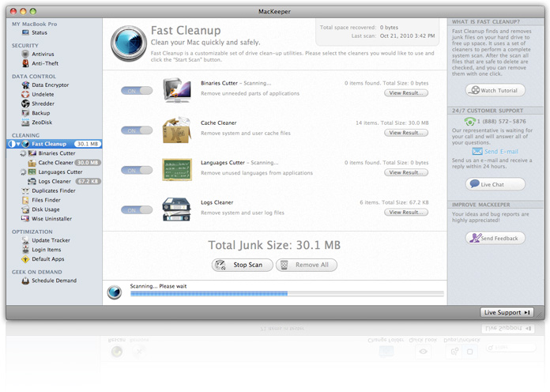Click the Logs Cleaner binders icon
550x392 pixels.
[x=176, y=209]
